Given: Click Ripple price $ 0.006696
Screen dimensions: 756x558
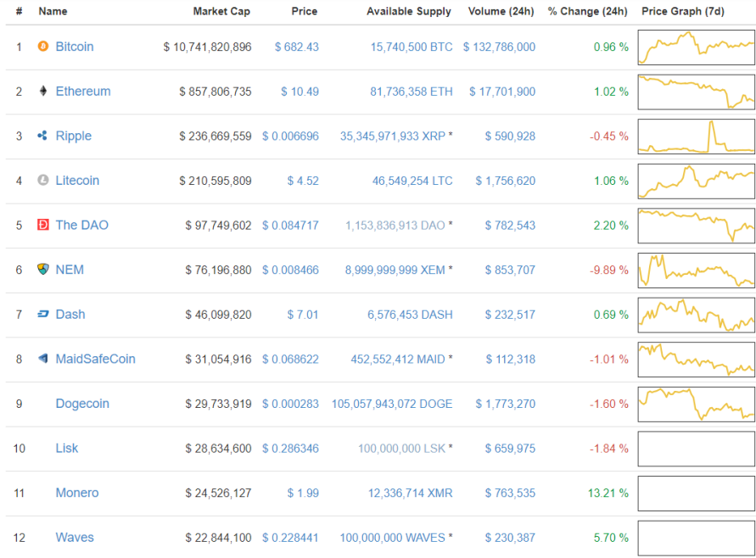Looking at the screenshot, I should point(290,137).
